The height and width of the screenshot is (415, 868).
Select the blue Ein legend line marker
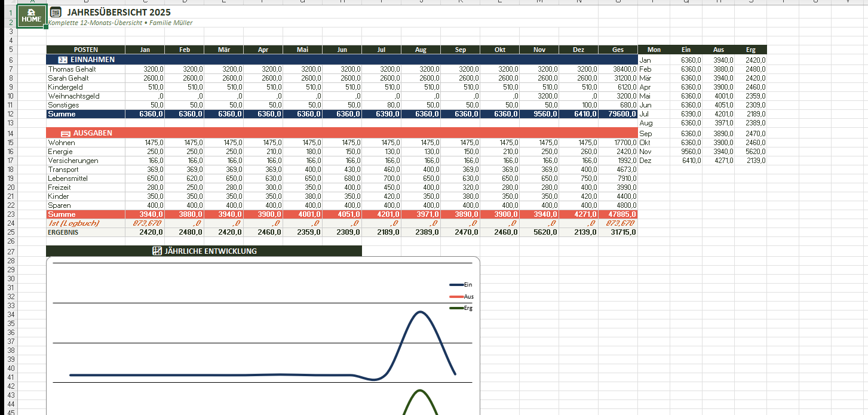tap(456, 285)
